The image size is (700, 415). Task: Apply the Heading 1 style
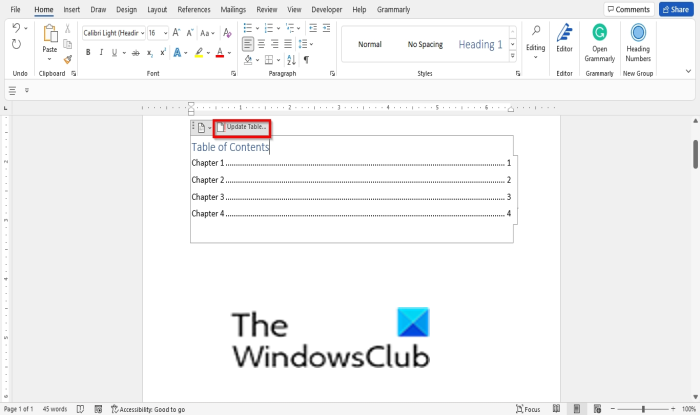pyautogui.click(x=480, y=44)
